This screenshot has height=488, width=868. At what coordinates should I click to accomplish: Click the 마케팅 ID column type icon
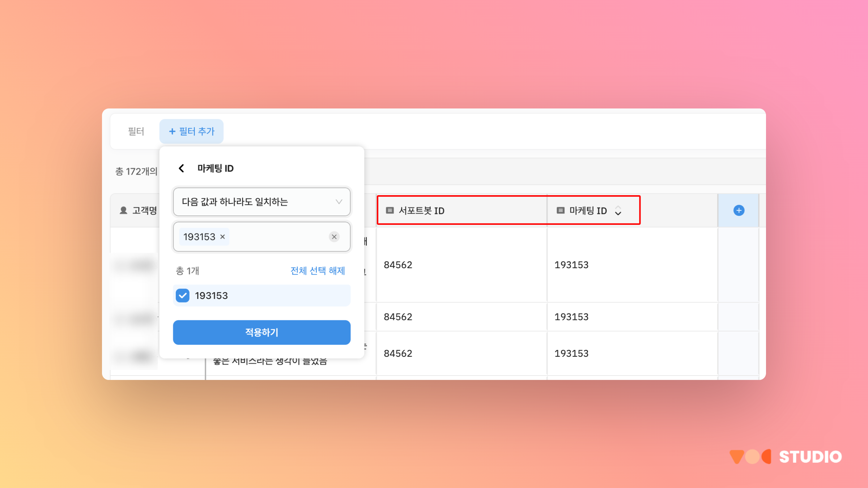tap(560, 210)
